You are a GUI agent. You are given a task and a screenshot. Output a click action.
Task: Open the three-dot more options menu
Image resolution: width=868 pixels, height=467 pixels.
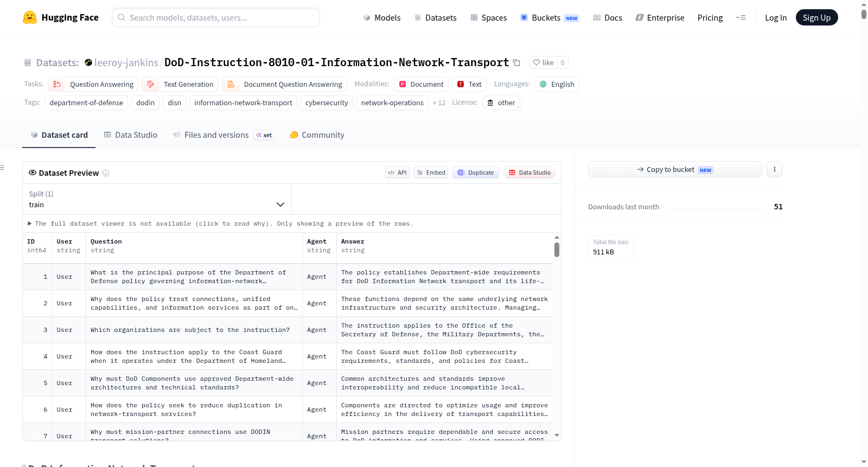pyautogui.click(x=775, y=169)
